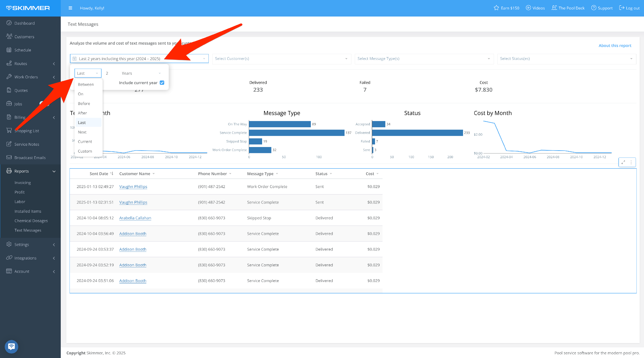The width and height of the screenshot is (644, 358).
Task: Open the Vaughn Phillips customer link
Action: (133, 187)
